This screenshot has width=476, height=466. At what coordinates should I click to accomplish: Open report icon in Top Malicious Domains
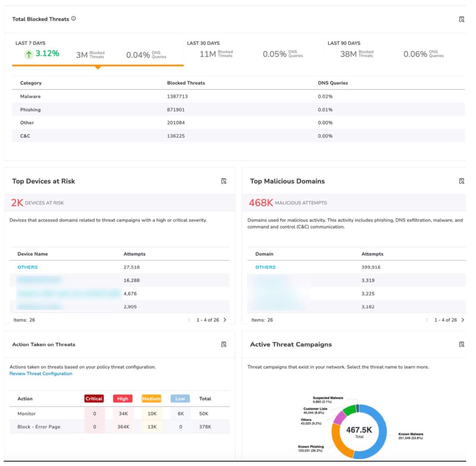pos(461,181)
